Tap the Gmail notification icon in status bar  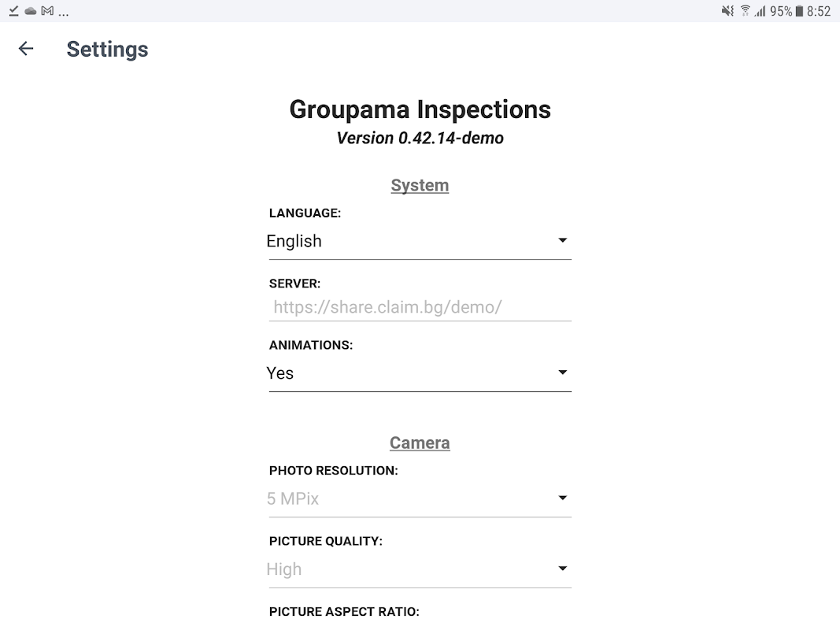47,11
